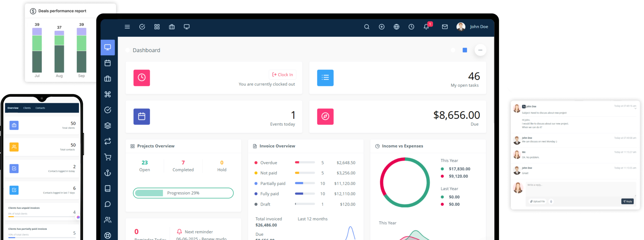Screen dimensions: 644x240
Task: Click the 23 Open projects count
Action: tap(144, 163)
